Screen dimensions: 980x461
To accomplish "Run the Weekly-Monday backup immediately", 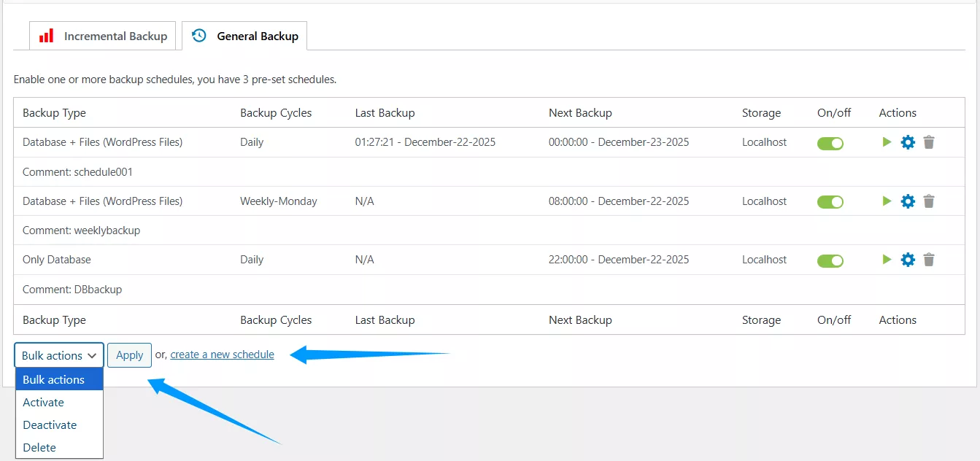I will point(886,201).
